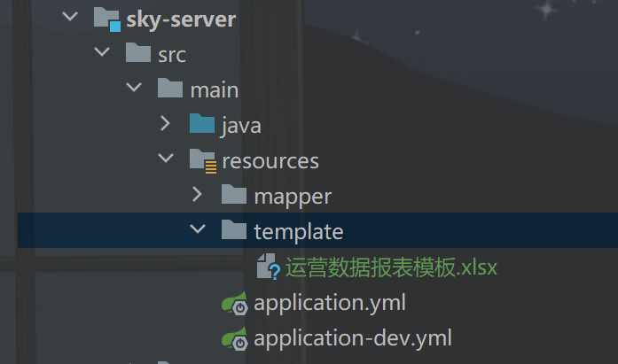618x364 pixels.
Task: Click the resources root folder icon
Action: click(202, 160)
